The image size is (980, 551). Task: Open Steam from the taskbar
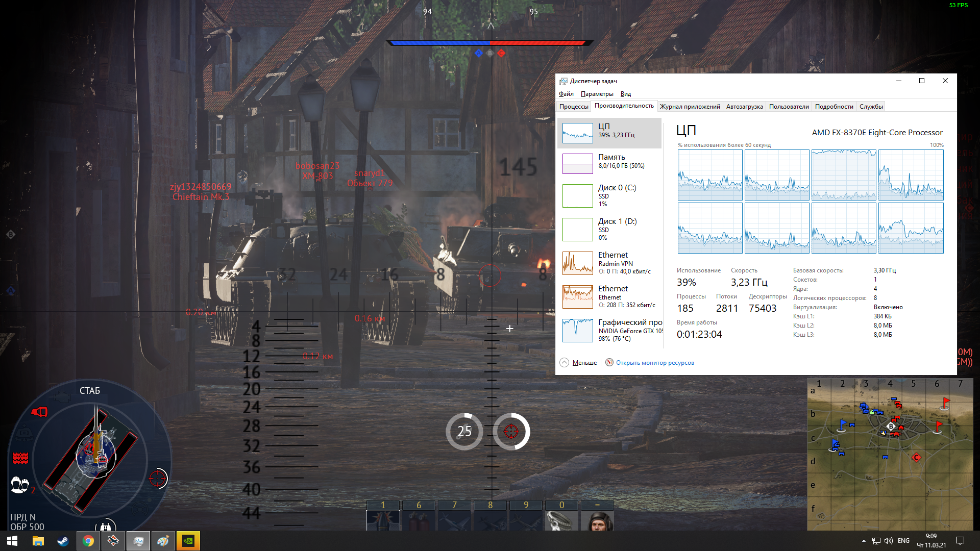[63, 541]
